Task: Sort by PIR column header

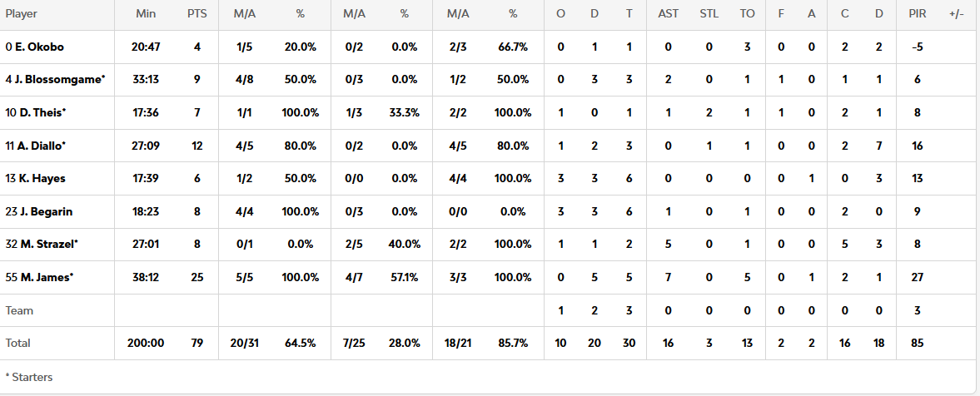Action: point(918,14)
